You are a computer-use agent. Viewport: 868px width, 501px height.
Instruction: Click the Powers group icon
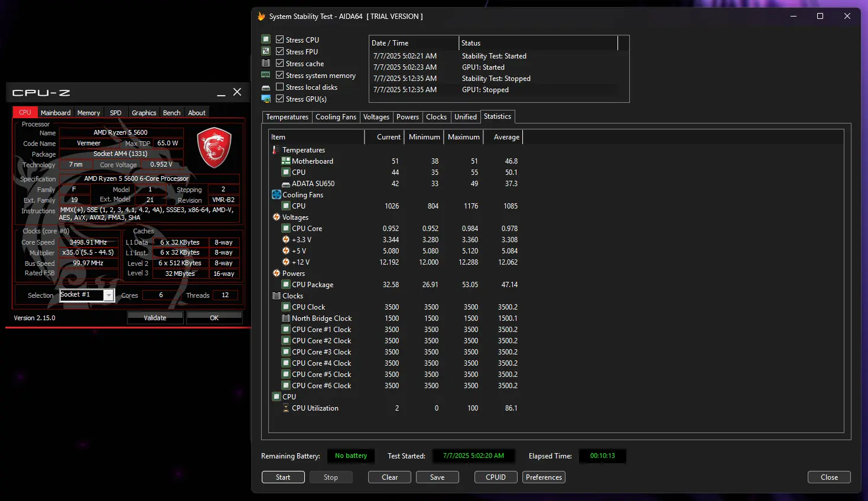(x=276, y=274)
